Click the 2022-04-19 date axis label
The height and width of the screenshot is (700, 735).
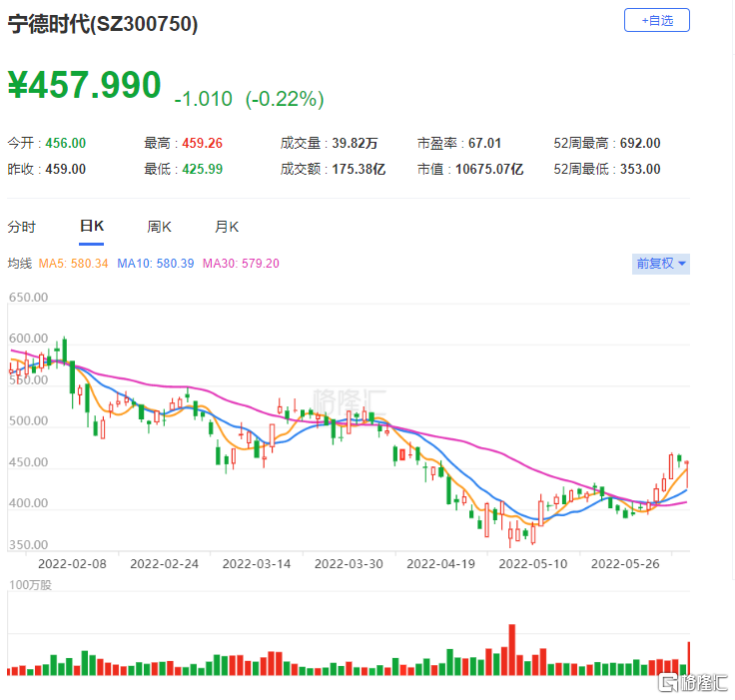pos(440,563)
